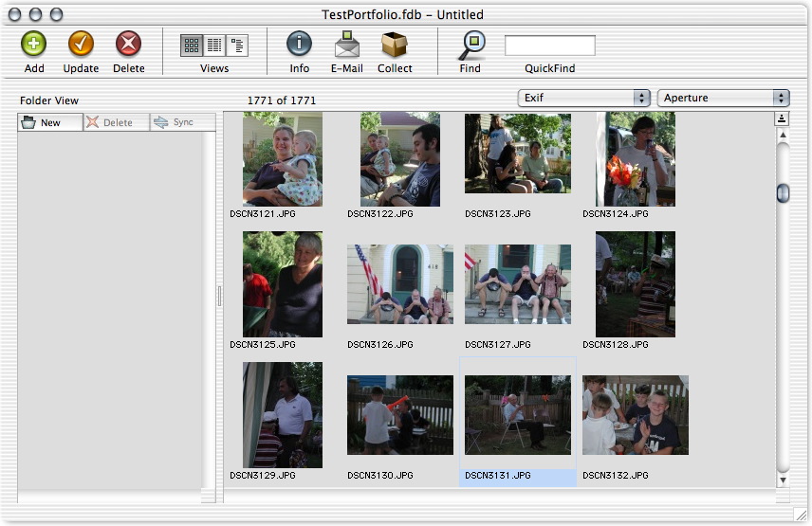Click the E-Mail envelope icon
Screen dimensions: 812x526
click(346, 45)
